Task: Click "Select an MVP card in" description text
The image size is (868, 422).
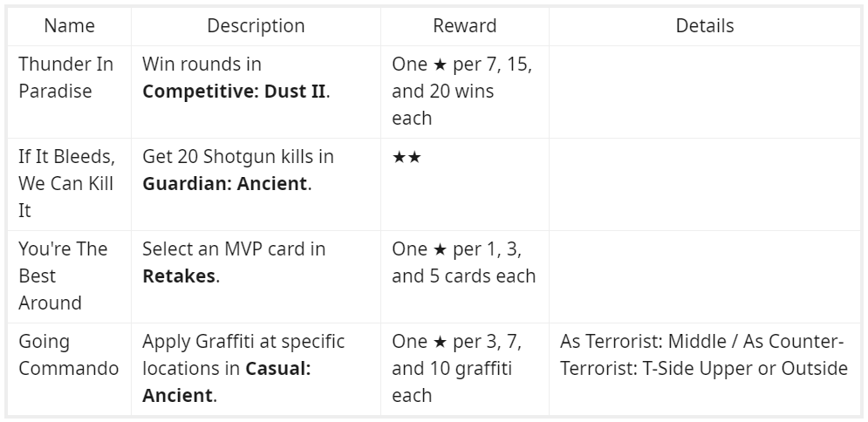Action: [x=234, y=249]
